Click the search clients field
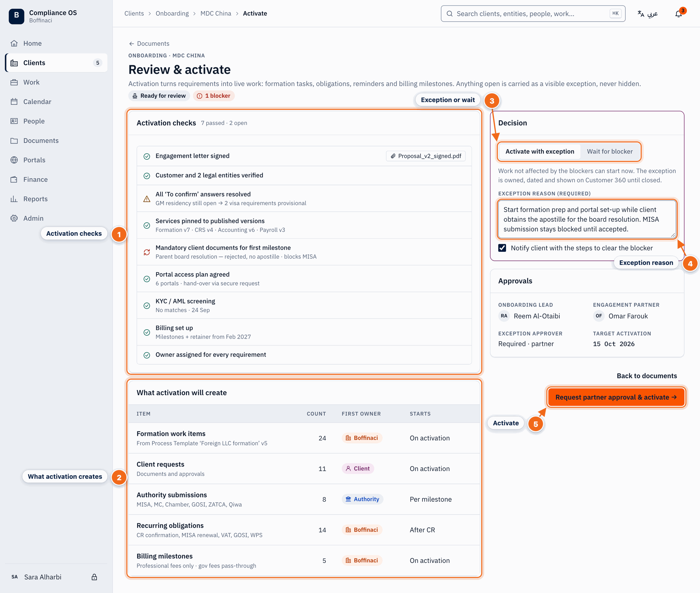 (533, 14)
